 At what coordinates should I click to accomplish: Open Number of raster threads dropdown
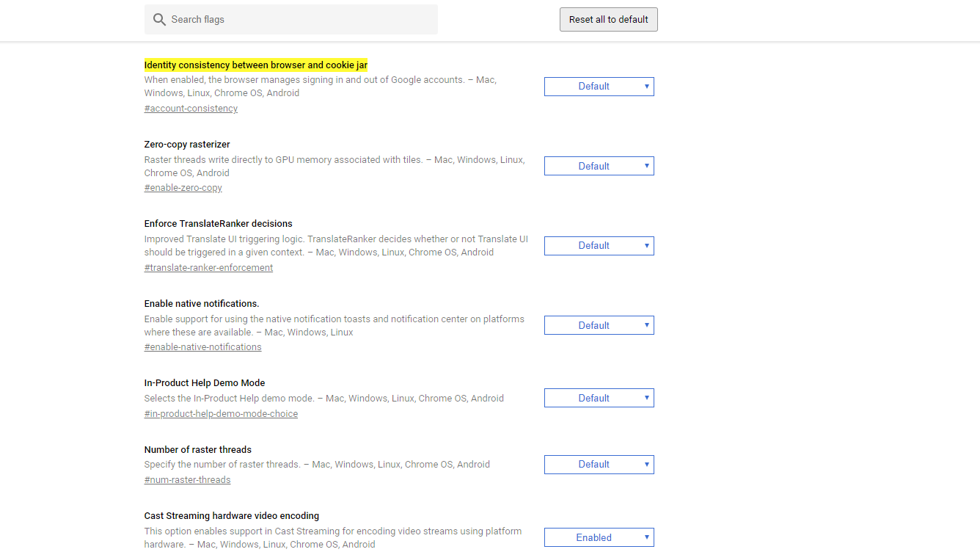599,465
